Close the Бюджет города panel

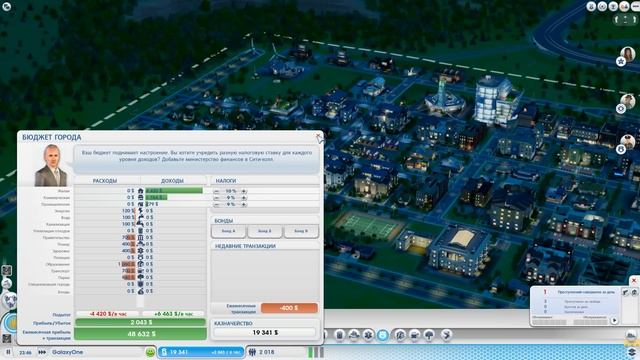coord(318,136)
